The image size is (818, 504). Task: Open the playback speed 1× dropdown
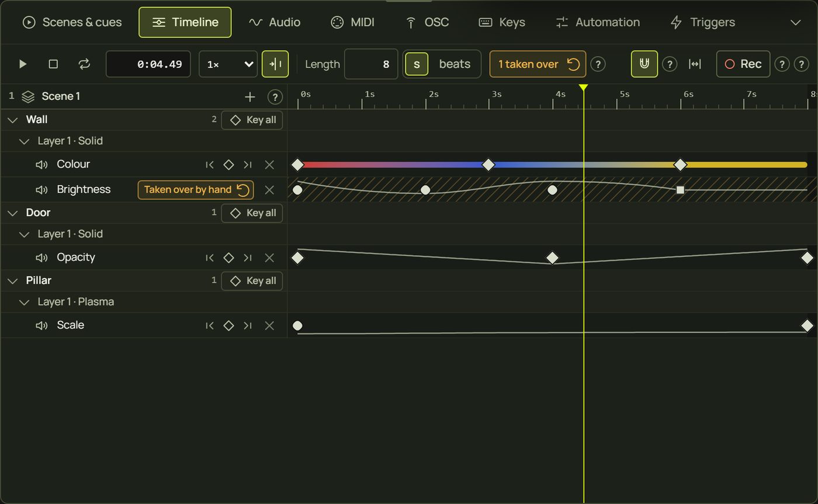click(x=228, y=64)
